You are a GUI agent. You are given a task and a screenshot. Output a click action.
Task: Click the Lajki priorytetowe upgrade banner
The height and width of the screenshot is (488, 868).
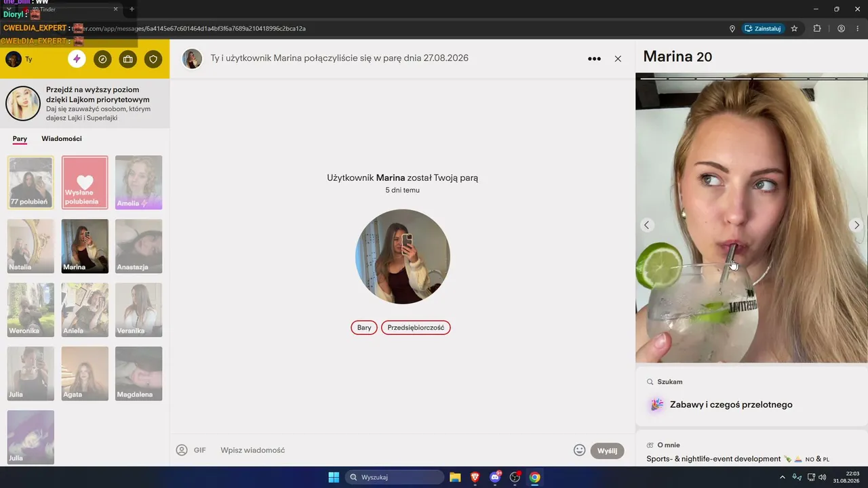tap(85, 104)
